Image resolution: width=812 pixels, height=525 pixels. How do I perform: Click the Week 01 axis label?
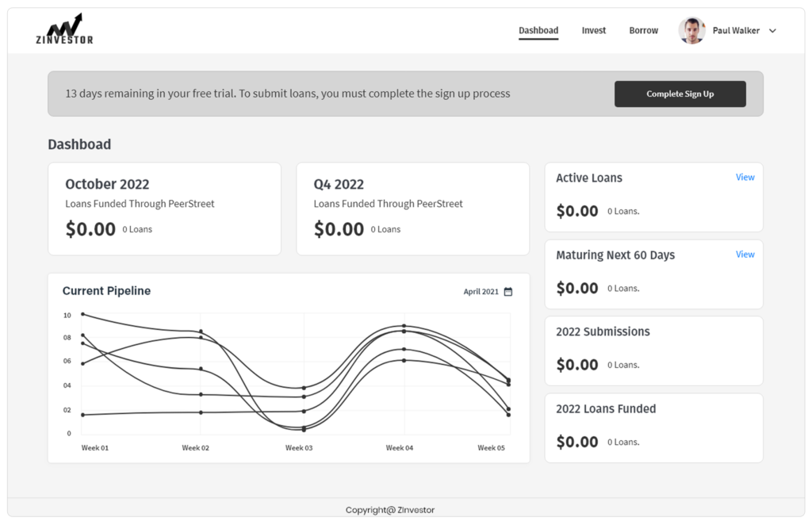point(95,448)
